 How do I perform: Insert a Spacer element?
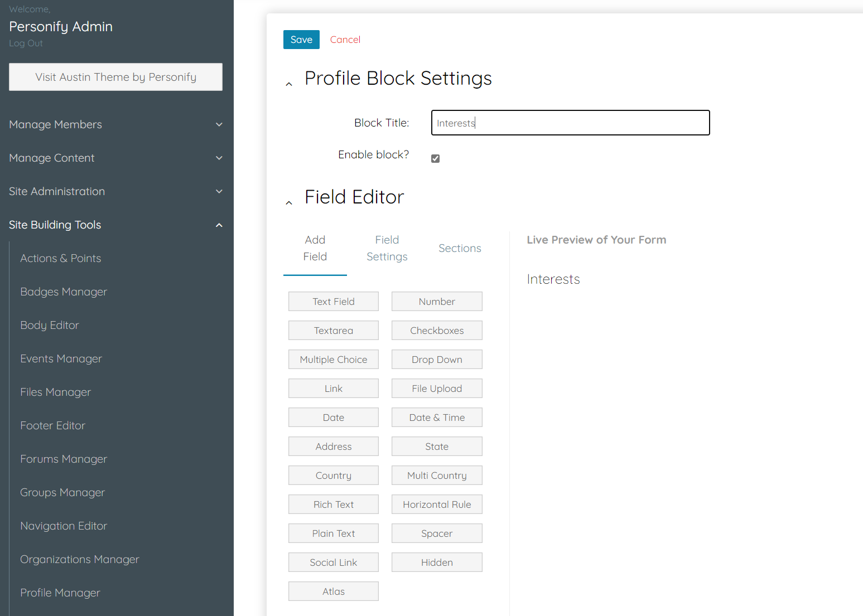point(437,533)
